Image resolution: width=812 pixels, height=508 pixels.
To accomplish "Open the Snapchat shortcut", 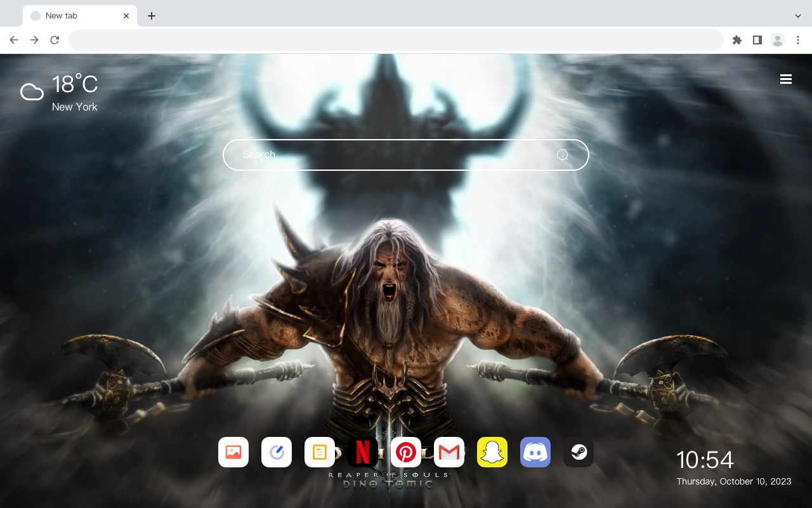I will 492,452.
